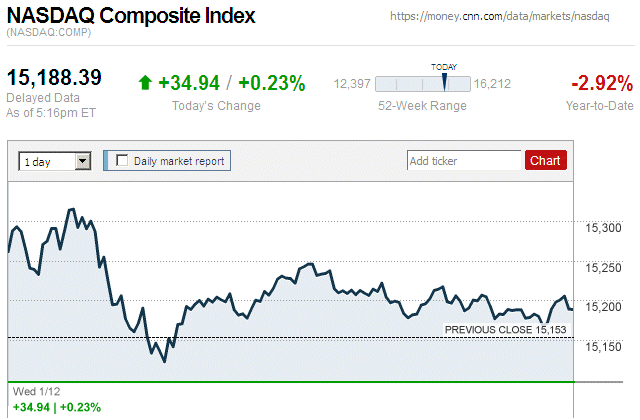Select the 15,188.39 index value
The height and width of the screenshot is (420, 640).
point(55,77)
